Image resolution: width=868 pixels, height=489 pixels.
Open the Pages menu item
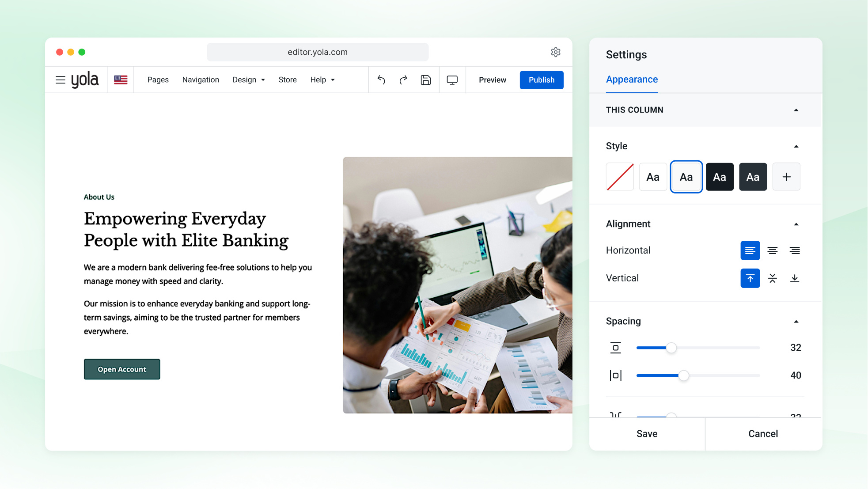158,80
